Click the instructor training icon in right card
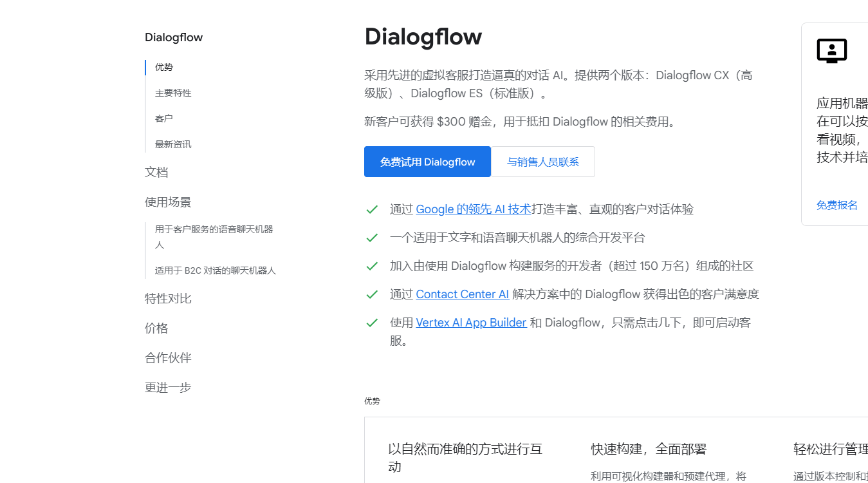The width and height of the screenshot is (868, 483). point(832,50)
